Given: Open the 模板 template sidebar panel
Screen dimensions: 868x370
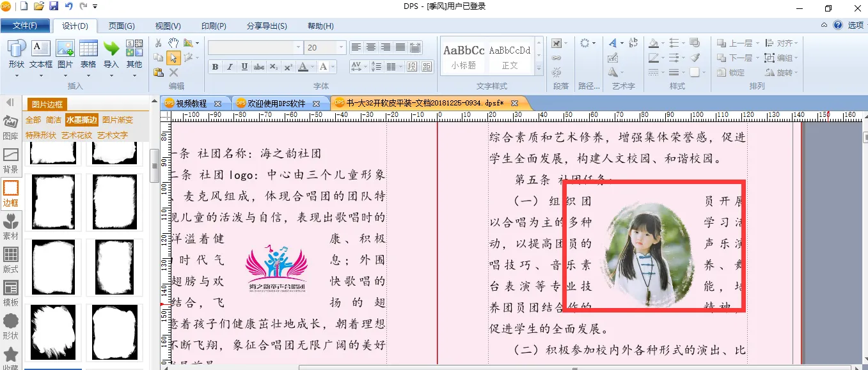Looking at the screenshot, I should coord(11,294).
